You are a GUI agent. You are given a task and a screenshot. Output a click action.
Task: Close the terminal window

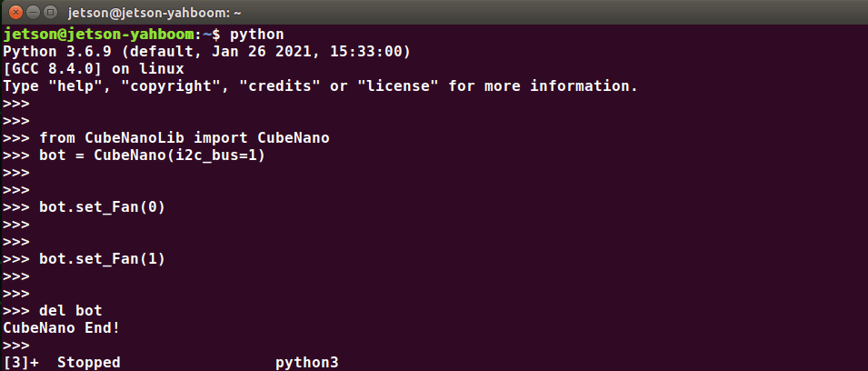coord(15,12)
